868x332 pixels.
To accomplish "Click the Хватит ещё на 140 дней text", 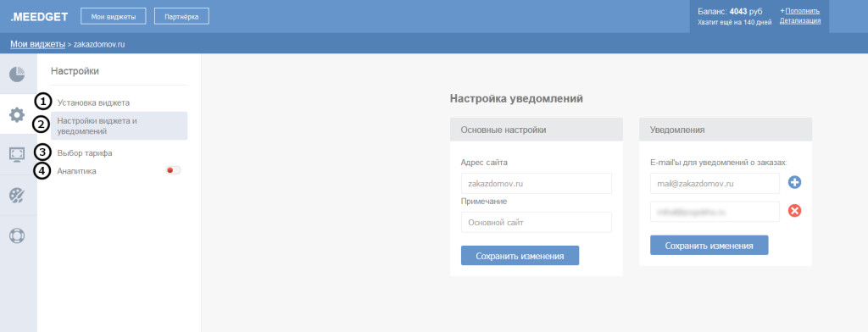I will click(734, 22).
